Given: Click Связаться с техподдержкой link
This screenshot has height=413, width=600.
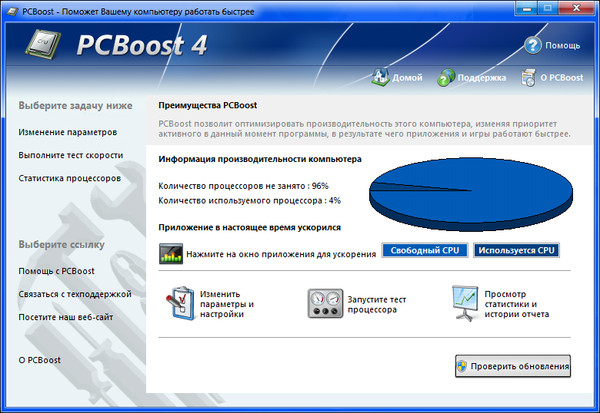Looking at the screenshot, I should (x=74, y=294).
